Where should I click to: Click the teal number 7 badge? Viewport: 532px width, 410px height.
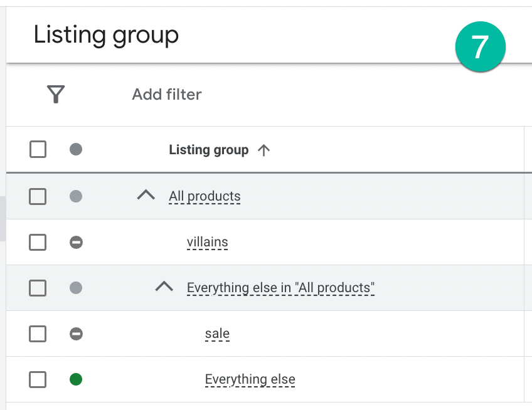tap(481, 46)
